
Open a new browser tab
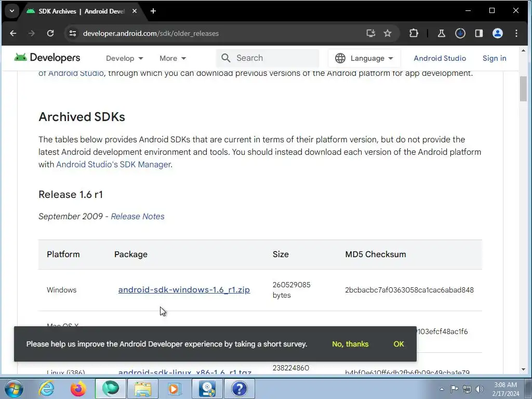pyautogui.click(x=153, y=11)
